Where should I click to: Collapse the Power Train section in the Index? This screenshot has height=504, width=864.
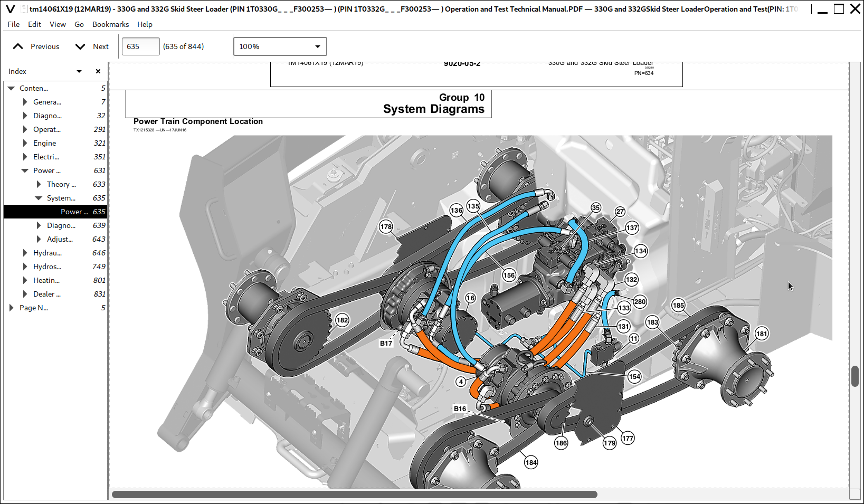24,170
